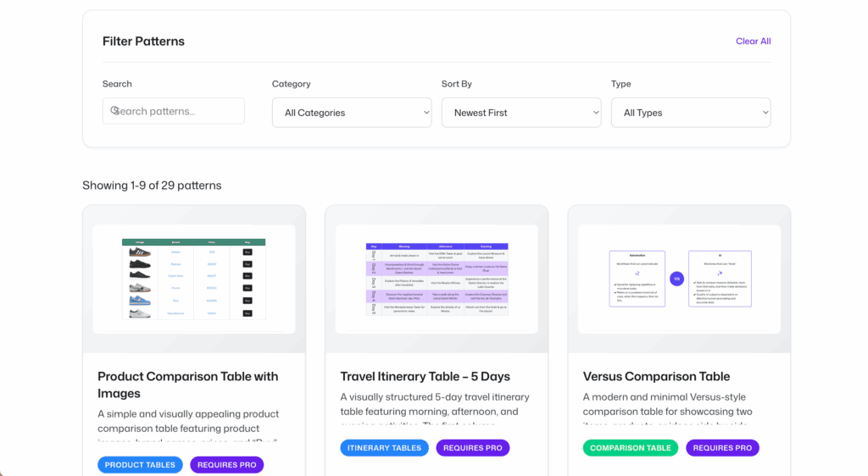Click the magnifier icon in search box
868x476 pixels.
[x=114, y=111]
